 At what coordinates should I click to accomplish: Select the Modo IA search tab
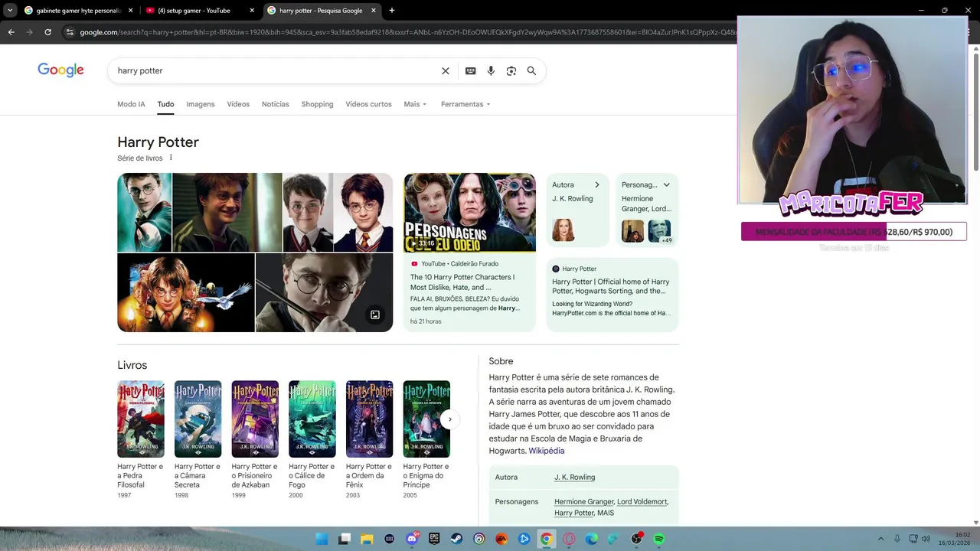(131, 104)
